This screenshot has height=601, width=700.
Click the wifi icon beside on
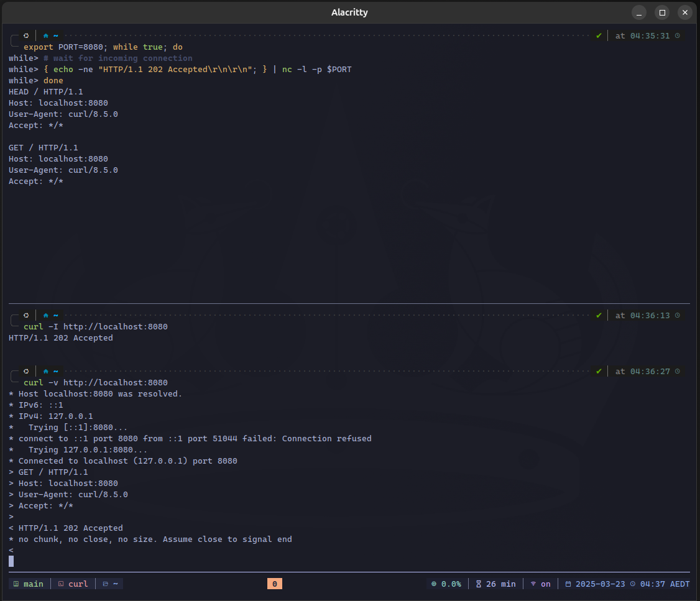pyautogui.click(x=533, y=584)
